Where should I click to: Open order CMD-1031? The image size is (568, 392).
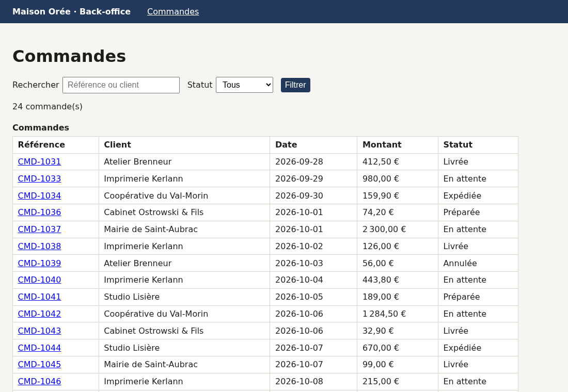point(39,162)
